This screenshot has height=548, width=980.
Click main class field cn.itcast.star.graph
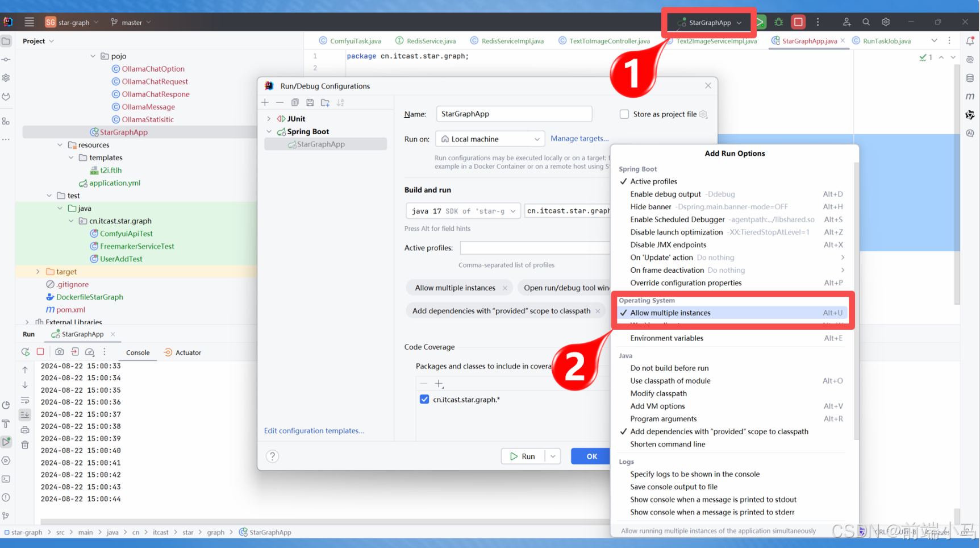coord(568,211)
